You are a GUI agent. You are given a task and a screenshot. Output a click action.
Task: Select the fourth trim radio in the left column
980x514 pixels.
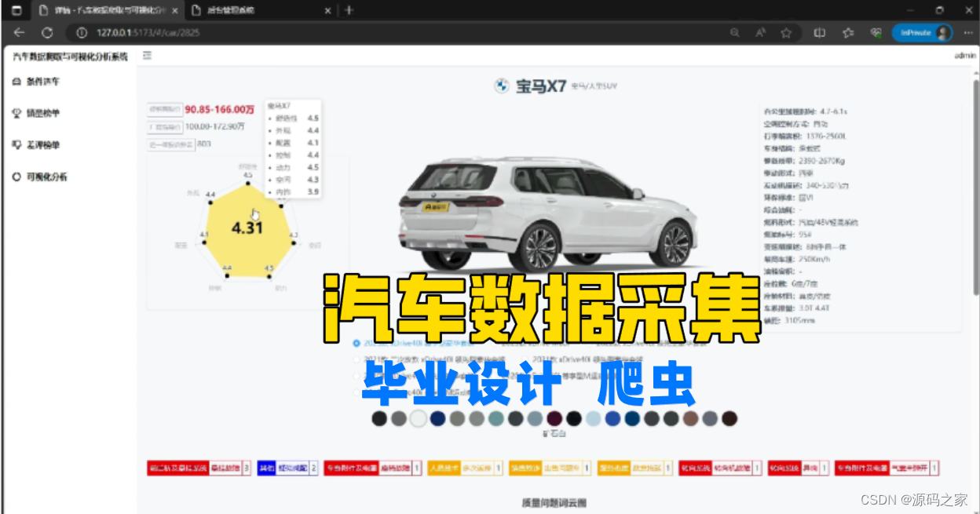point(357,392)
